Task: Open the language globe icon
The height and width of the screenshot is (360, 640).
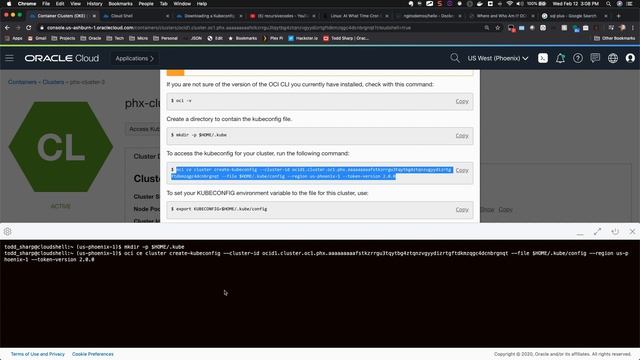Action: (x=613, y=58)
